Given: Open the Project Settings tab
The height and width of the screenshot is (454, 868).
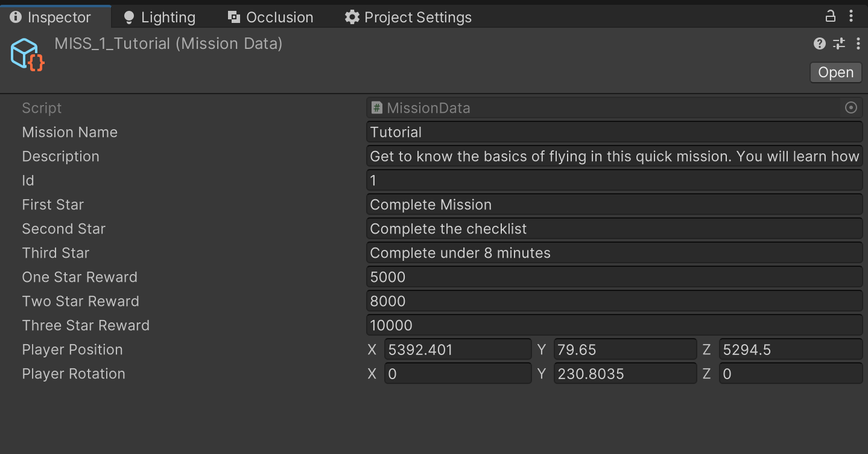Looking at the screenshot, I should pos(408,18).
